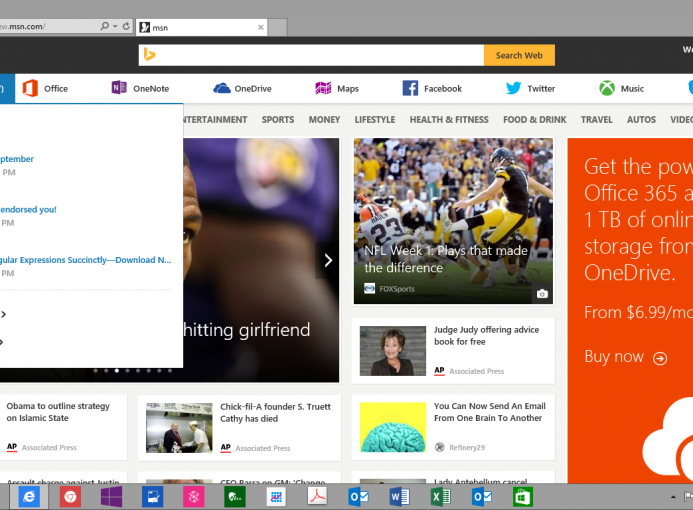This screenshot has height=510, width=693.
Task: Select the third carousel dot indicator
Action: pos(117,371)
